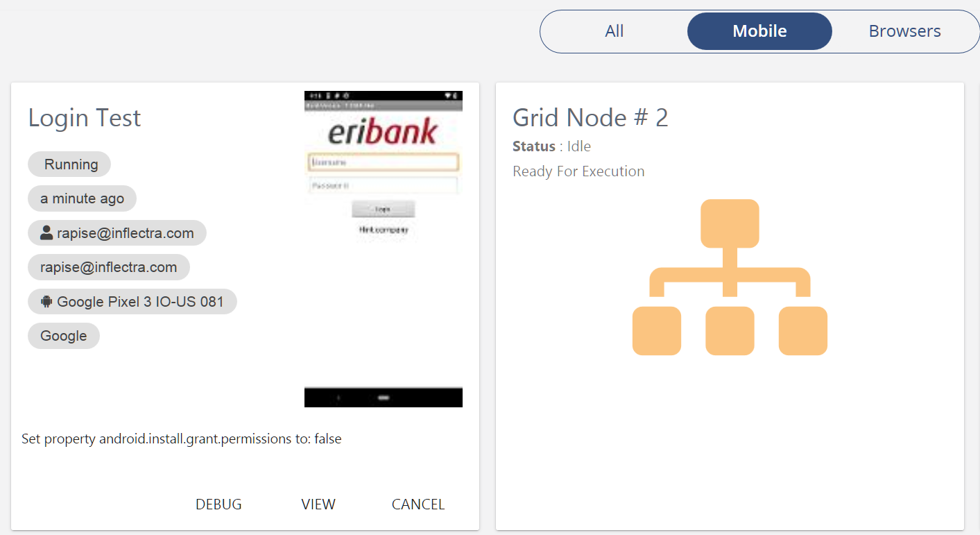Click the person icon beside rapise@inflectra.com
Viewport: 980px width, 535px height.
pyautogui.click(x=46, y=233)
